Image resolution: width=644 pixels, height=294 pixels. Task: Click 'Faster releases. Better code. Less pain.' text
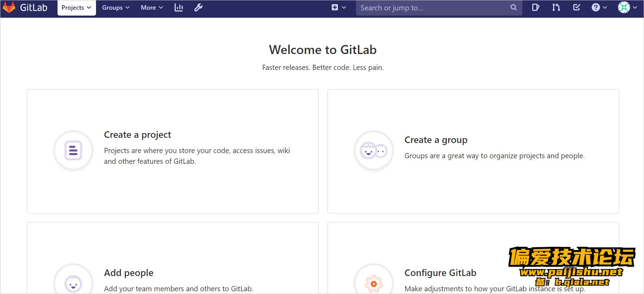[x=323, y=68]
